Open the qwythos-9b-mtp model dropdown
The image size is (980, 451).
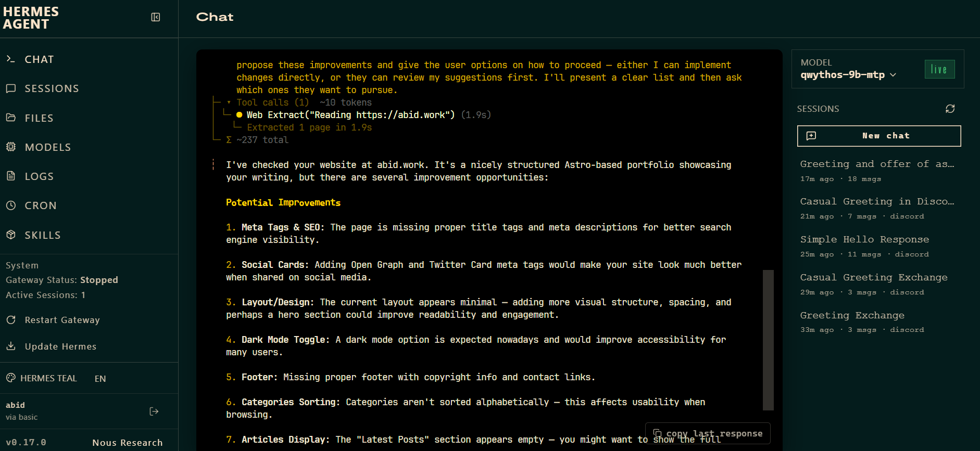849,75
